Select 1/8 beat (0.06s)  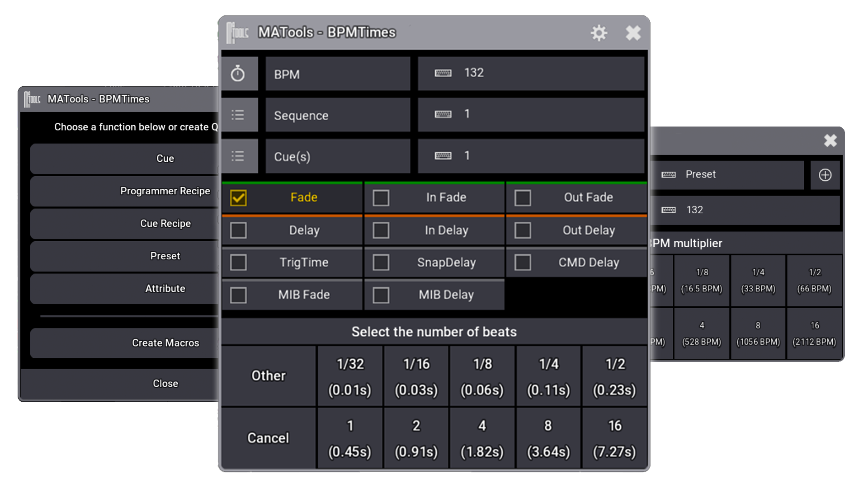(482, 376)
